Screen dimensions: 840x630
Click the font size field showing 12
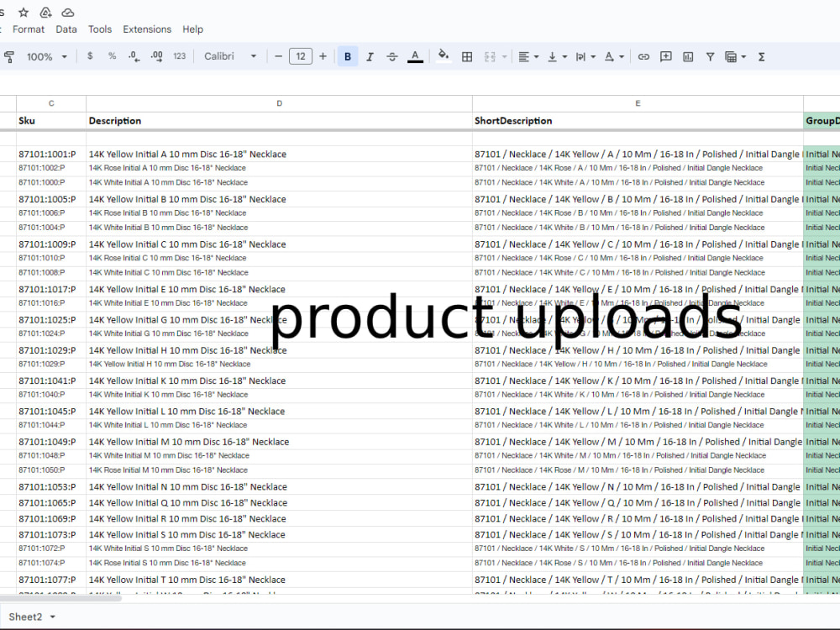click(x=301, y=56)
